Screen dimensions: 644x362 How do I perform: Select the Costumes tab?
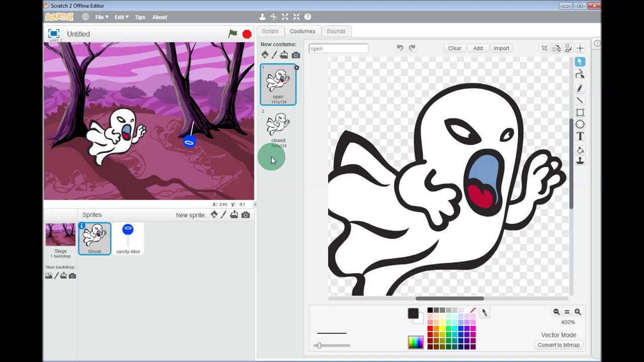coord(302,31)
